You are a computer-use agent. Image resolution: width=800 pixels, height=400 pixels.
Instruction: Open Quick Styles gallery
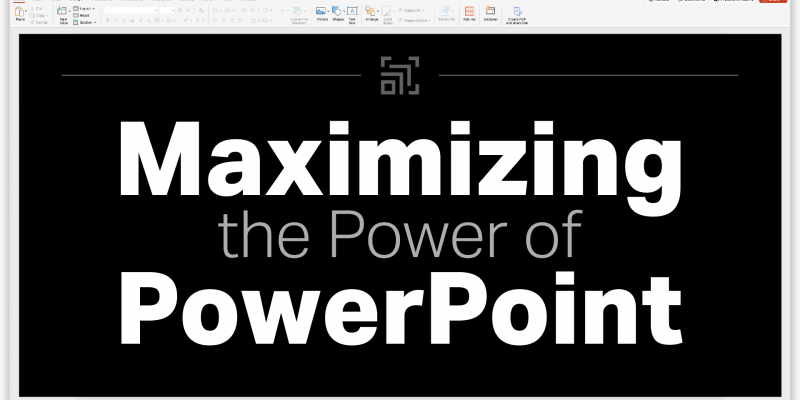click(x=387, y=14)
